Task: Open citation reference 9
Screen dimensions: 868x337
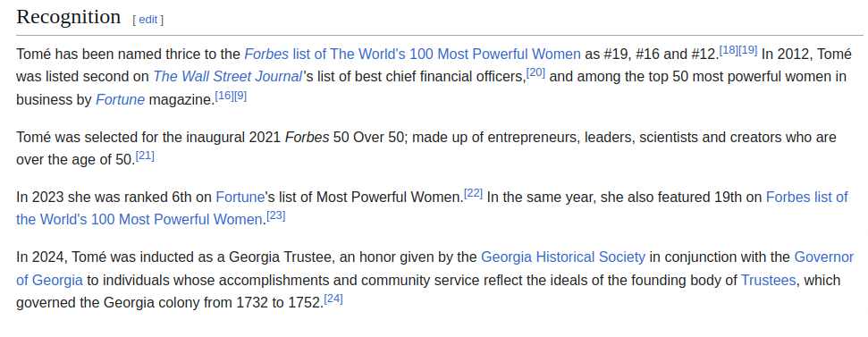Action: 240,97
